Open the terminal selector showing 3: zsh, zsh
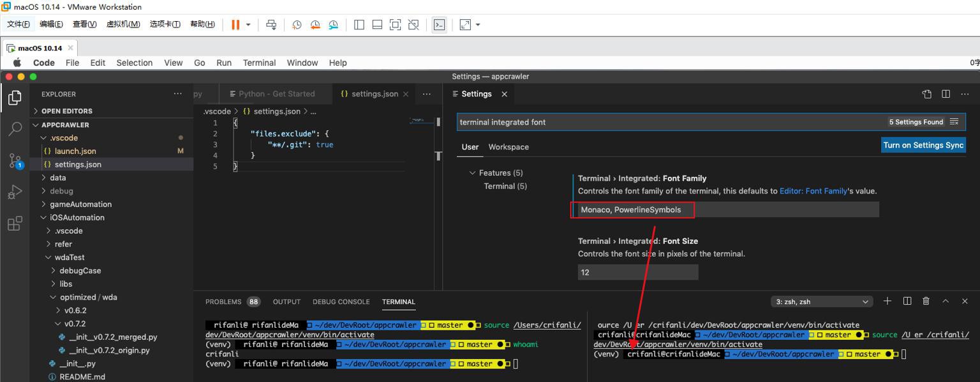 822,302
